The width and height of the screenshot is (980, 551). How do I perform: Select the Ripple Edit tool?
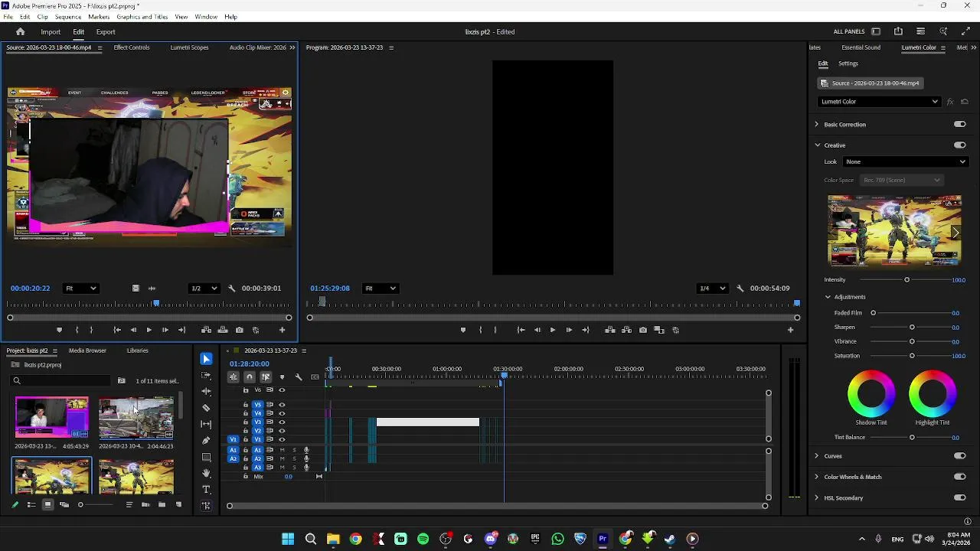pyautogui.click(x=206, y=391)
